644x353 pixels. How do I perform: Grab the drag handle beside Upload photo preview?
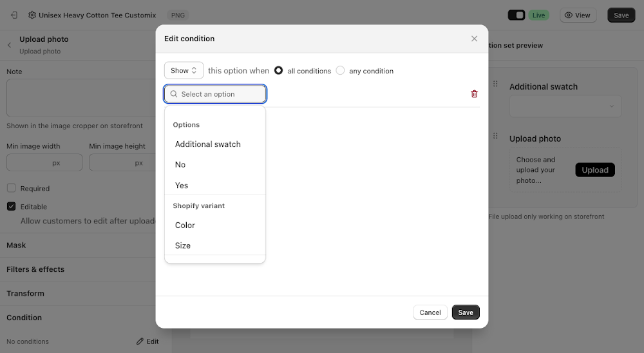(495, 136)
